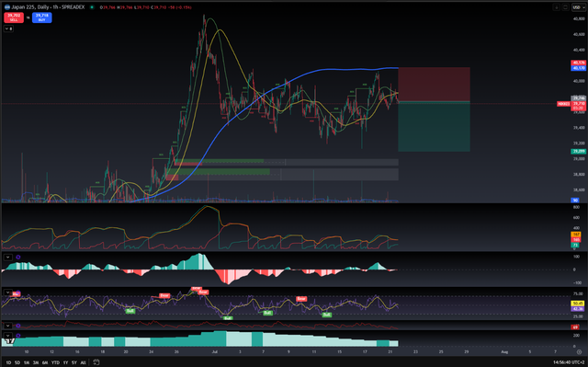Click the maximize pane icon beside USD
This screenshot has height=367, width=588.
[x=565, y=7]
